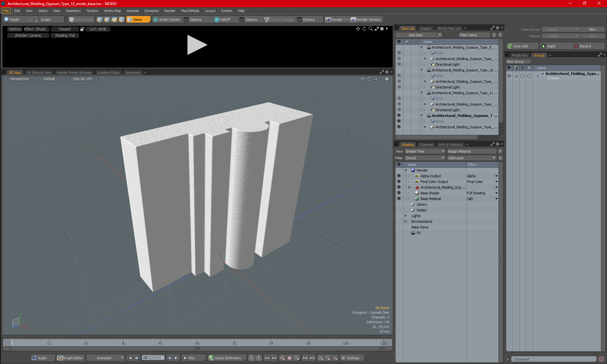Image resolution: width=607 pixels, height=364 pixels.
Task: Click Auto Add button
Action: [x=522, y=46]
